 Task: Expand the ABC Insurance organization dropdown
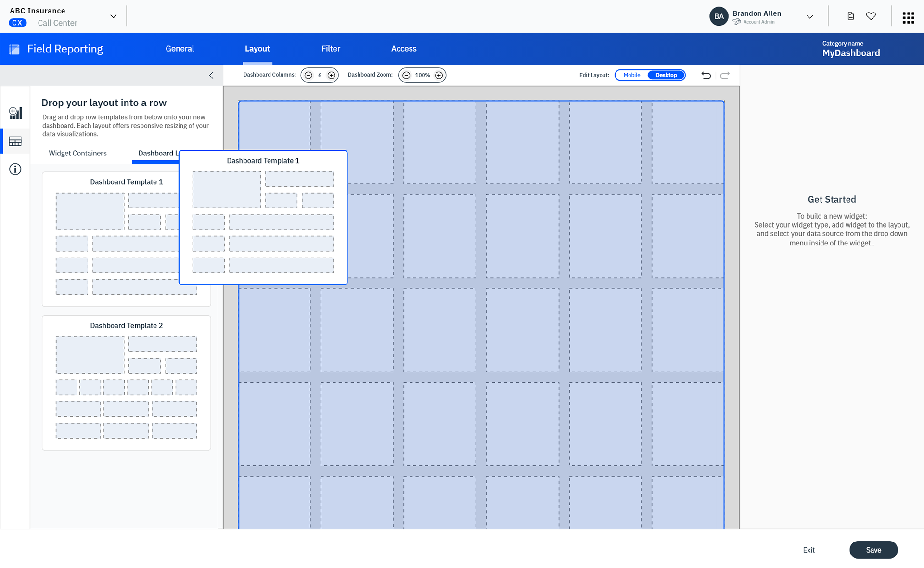click(x=114, y=16)
